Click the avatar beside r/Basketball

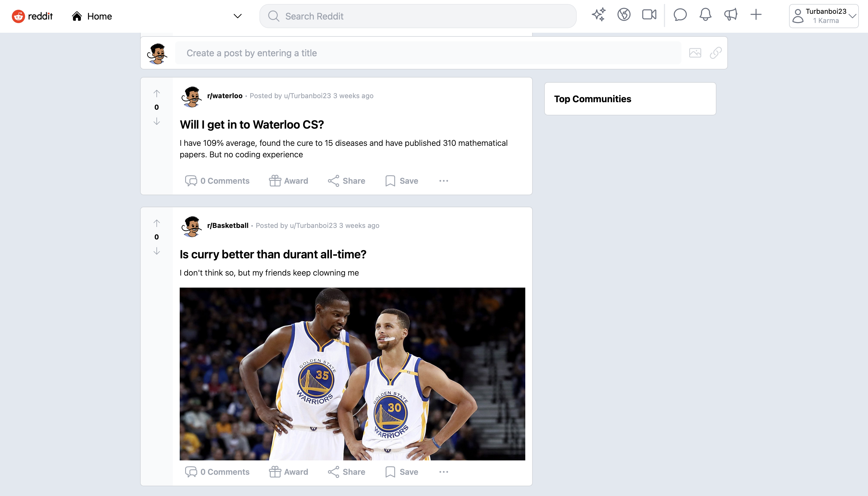click(191, 226)
